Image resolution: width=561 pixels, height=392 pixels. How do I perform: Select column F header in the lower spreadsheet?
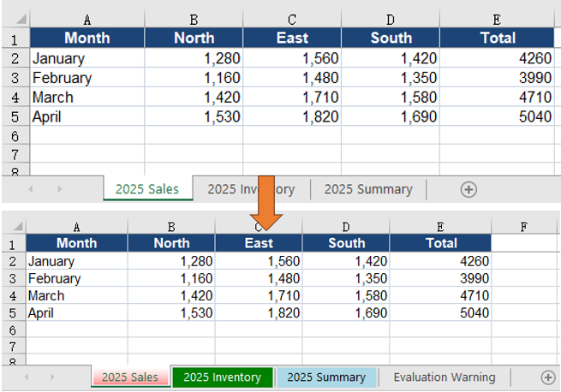pyautogui.click(x=524, y=227)
